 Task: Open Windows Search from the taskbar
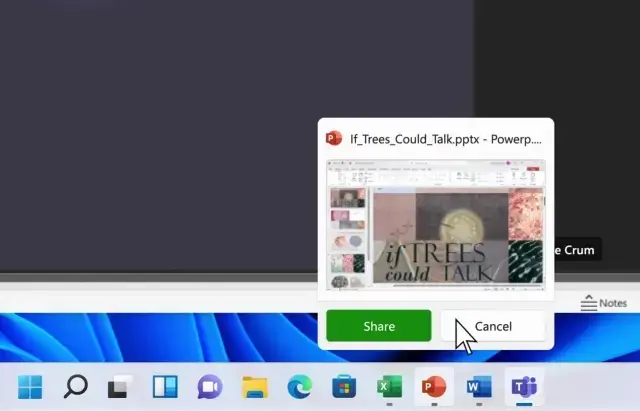tap(76, 387)
